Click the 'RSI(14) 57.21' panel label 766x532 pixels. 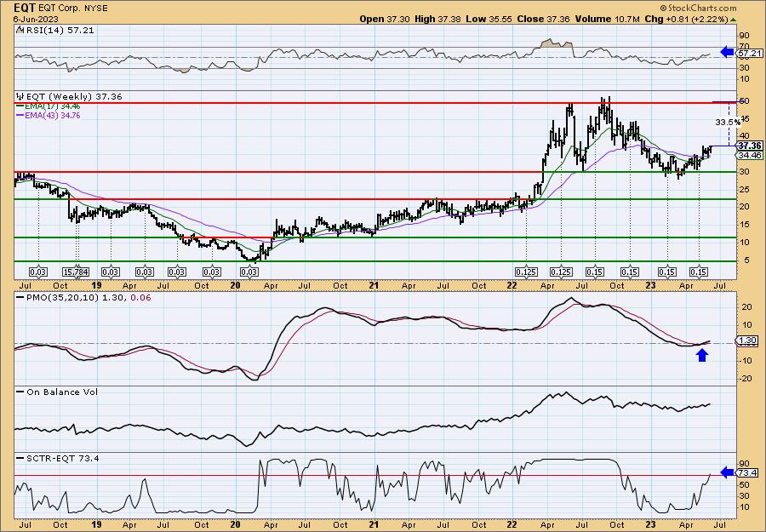coord(59,30)
